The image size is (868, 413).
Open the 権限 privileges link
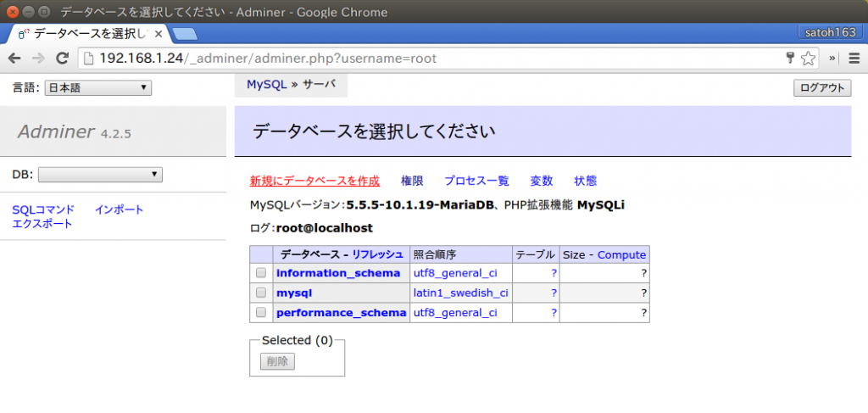[412, 181]
